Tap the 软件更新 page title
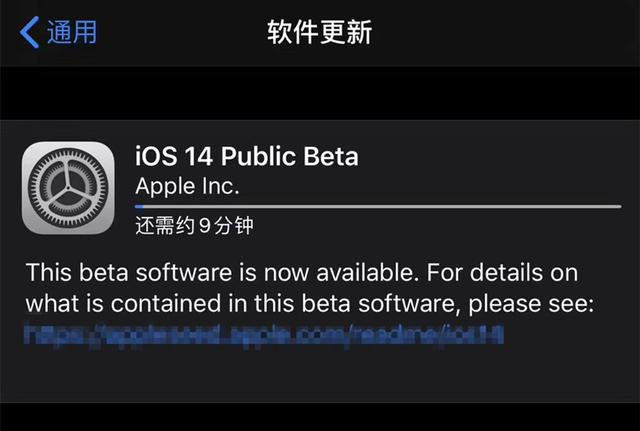 coord(319,32)
